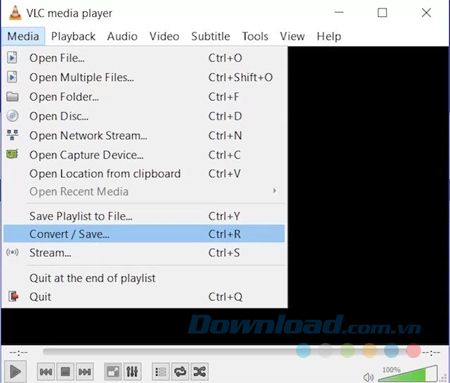
Task: Toggle loop repeat mode button
Action: [x=180, y=372]
